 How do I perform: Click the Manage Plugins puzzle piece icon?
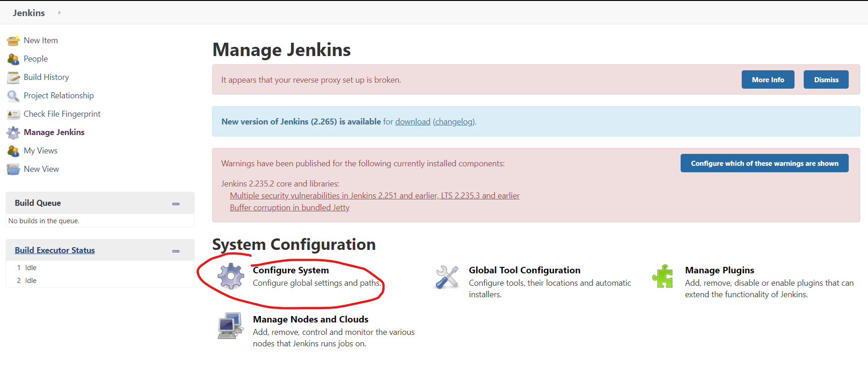[663, 276]
